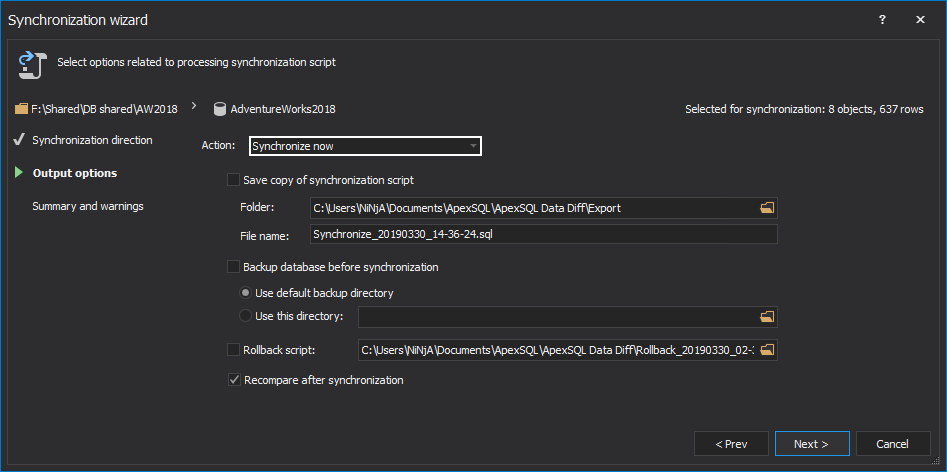
Task: Open the Action dropdown showing Synchronize now
Action: pyautogui.click(x=365, y=146)
